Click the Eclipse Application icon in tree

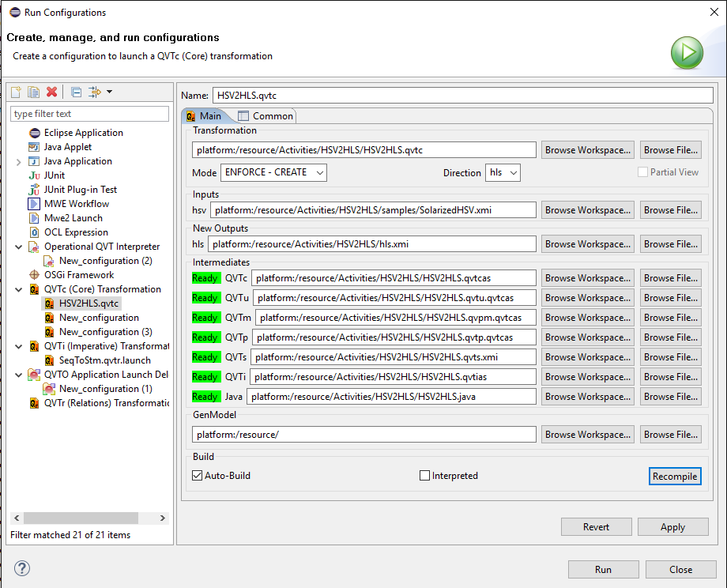(35, 133)
